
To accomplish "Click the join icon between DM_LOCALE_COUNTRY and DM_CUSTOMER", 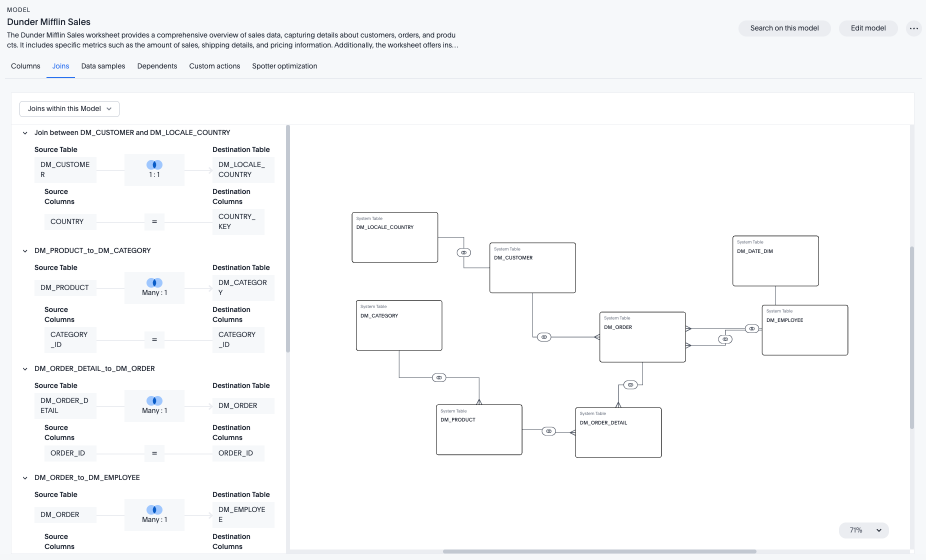I will click(x=464, y=252).
